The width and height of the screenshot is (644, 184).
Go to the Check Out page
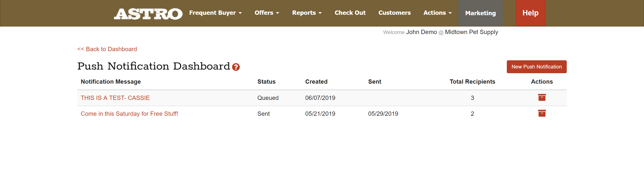coord(350,13)
